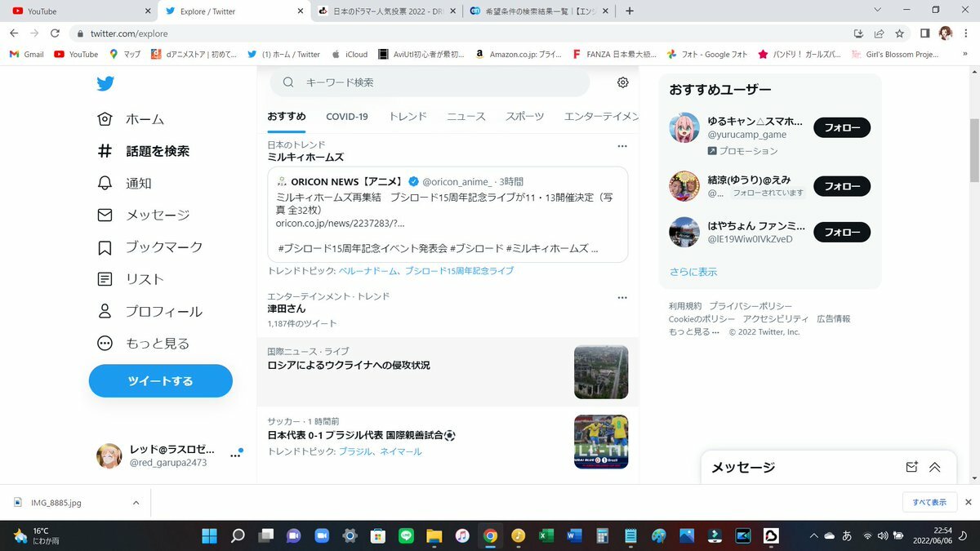Viewport: 980px width, 551px height.
Task: Click the share page icon in address bar
Action: [879, 33]
